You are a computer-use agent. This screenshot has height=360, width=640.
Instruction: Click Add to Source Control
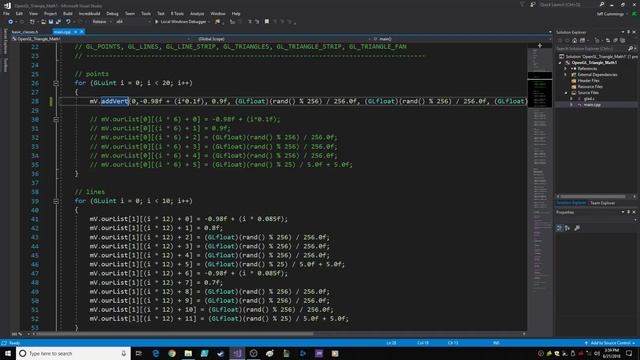610,343
